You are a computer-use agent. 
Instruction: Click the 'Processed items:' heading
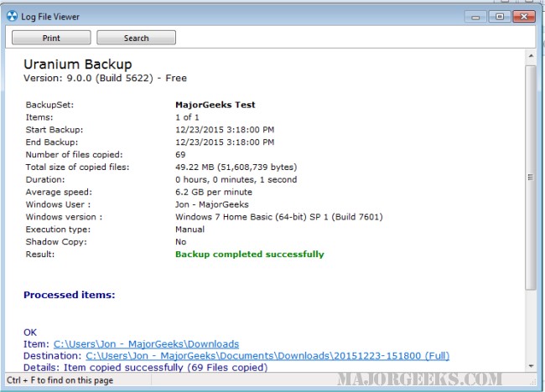pyautogui.click(x=69, y=295)
